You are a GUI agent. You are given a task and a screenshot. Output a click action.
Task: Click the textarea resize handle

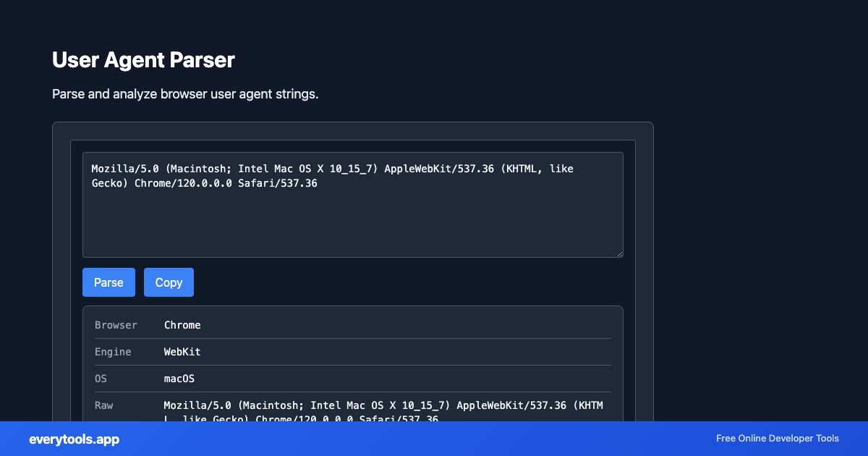[620, 253]
